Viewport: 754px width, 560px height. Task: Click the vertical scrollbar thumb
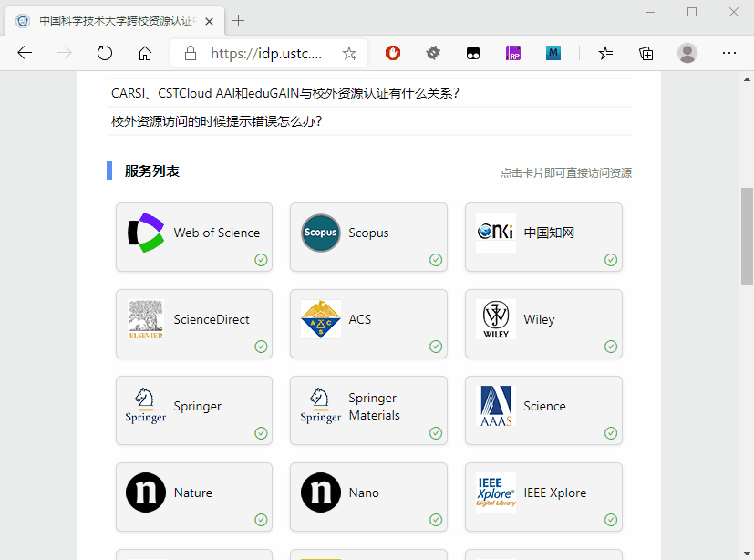coord(747,237)
